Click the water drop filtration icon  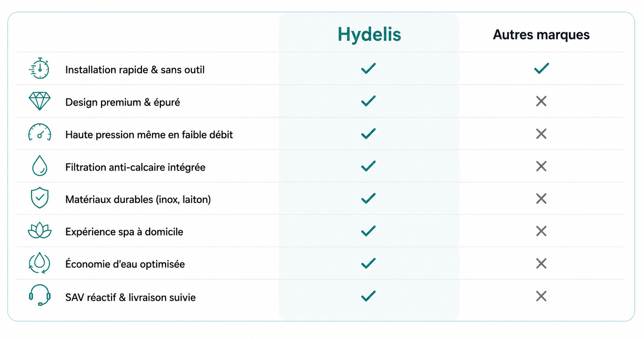coord(39,166)
